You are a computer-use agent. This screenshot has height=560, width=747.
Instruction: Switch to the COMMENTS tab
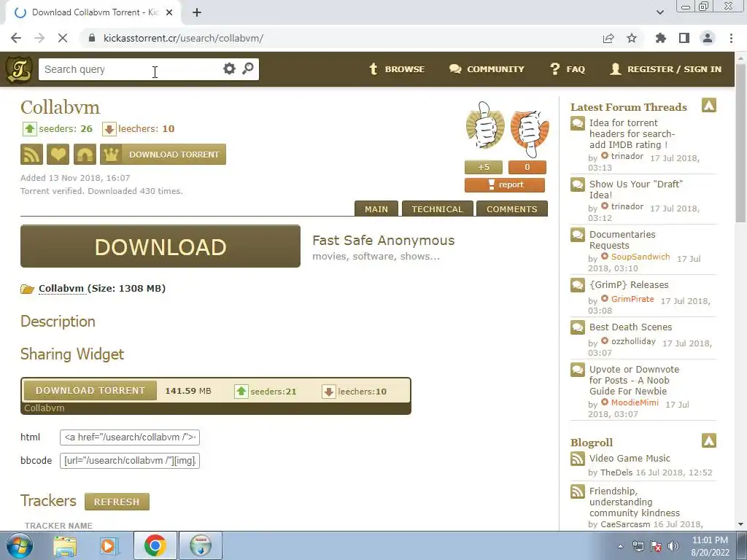(511, 209)
